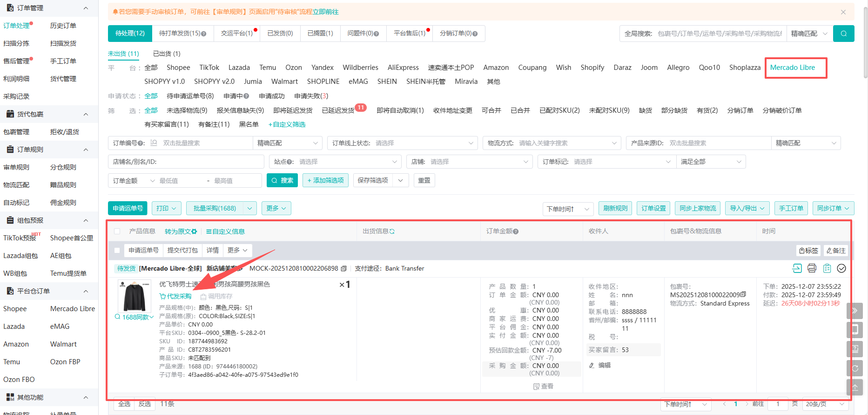
Task: Select the Mercado Libre platform filter
Action: (793, 68)
